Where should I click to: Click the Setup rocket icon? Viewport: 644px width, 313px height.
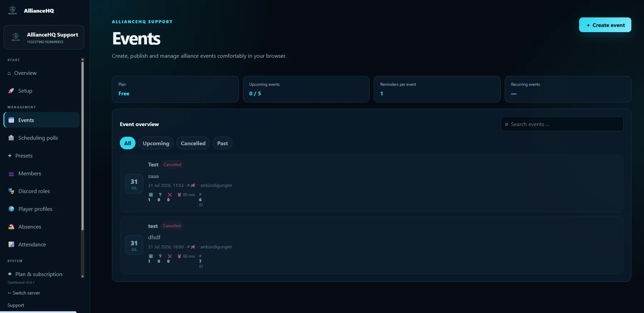[11, 91]
